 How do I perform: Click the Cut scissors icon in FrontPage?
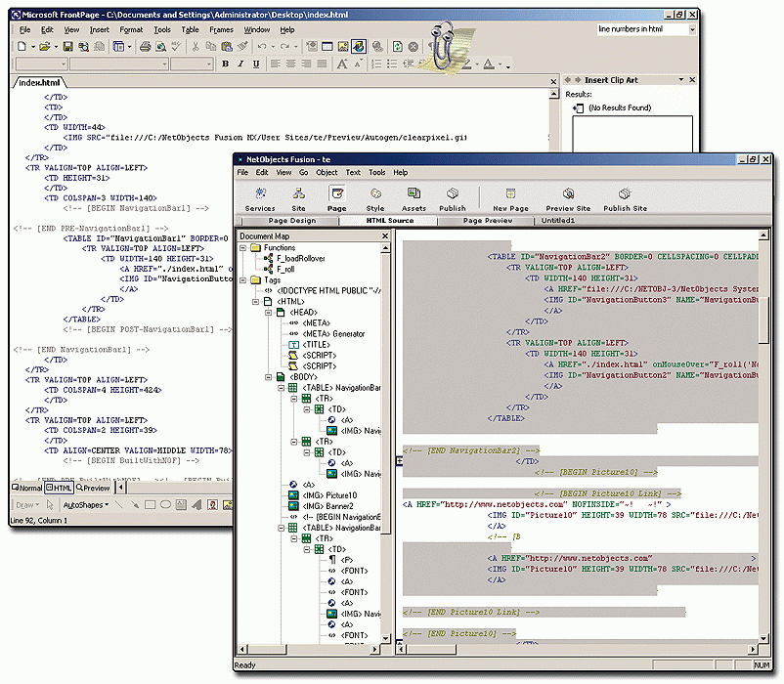[x=196, y=47]
